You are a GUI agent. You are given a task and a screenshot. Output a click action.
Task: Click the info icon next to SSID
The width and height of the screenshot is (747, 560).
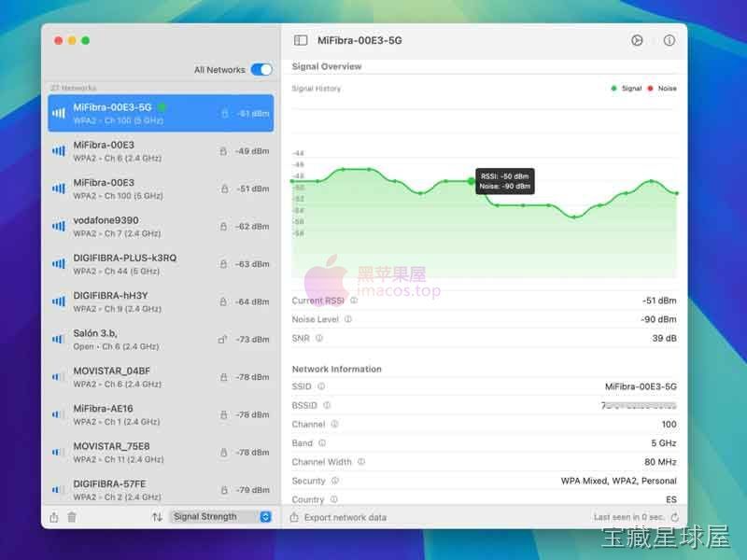(321, 386)
